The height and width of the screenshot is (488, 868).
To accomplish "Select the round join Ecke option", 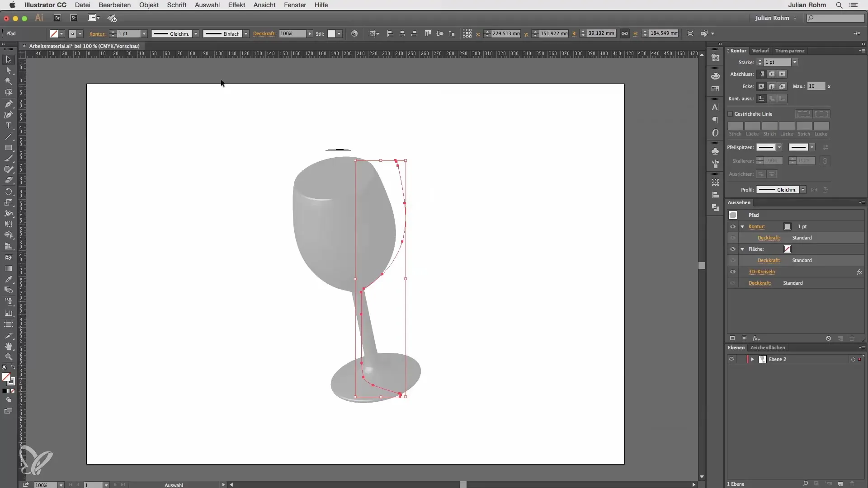I will pos(772,86).
